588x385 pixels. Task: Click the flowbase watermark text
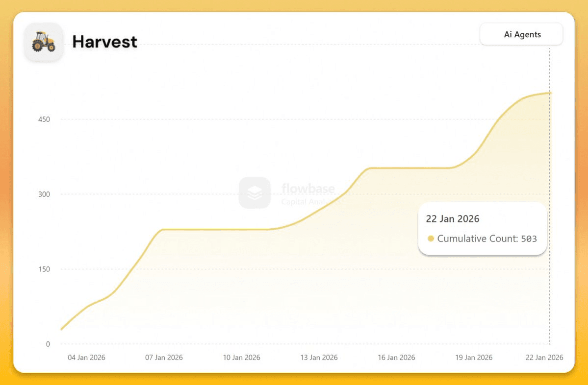(308, 189)
